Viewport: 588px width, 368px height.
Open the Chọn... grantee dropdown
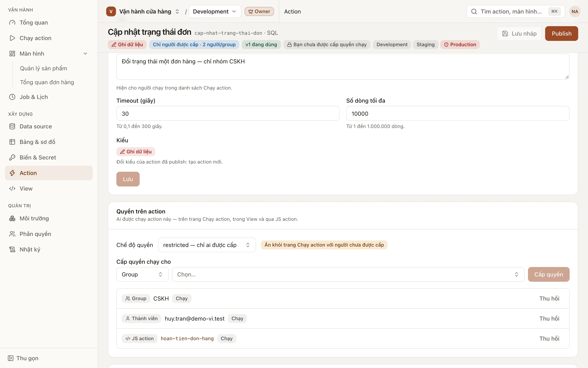[x=348, y=274]
